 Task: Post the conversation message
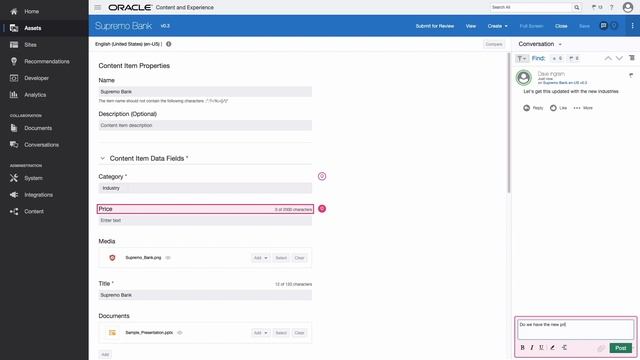pyautogui.click(x=620, y=348)
